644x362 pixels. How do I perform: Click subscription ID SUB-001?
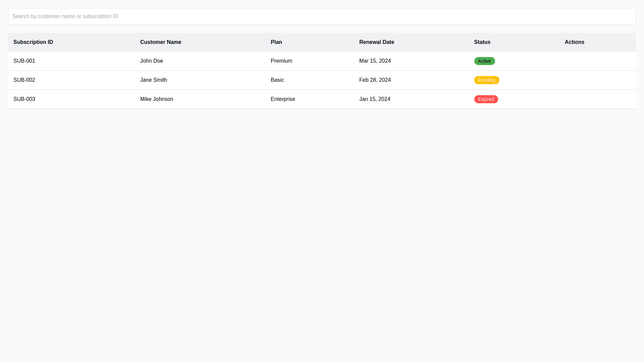tap(24, 61)
